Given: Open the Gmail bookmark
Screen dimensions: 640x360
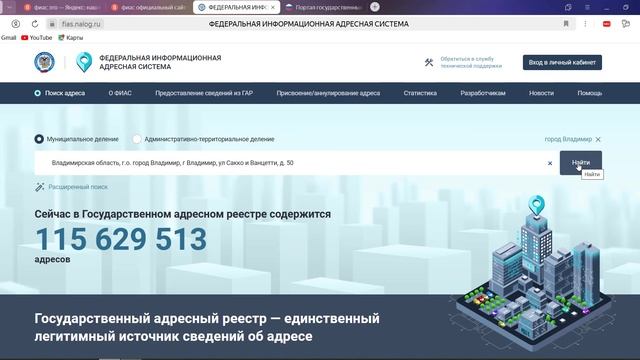Looking at the screenshot, I should click(8, 38).
